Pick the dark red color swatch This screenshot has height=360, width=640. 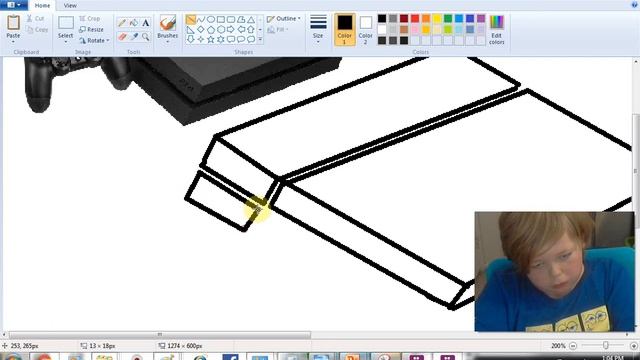[404, 18]
